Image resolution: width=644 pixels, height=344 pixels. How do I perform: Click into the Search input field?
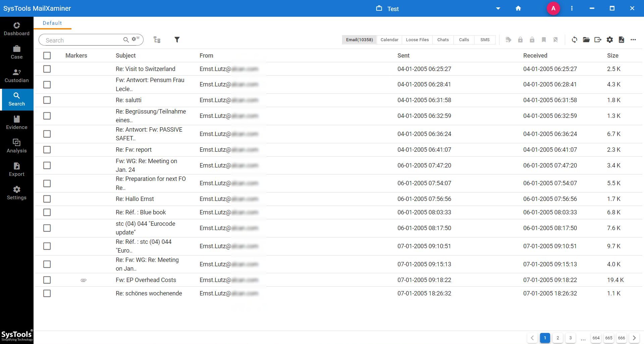(82, 40)
